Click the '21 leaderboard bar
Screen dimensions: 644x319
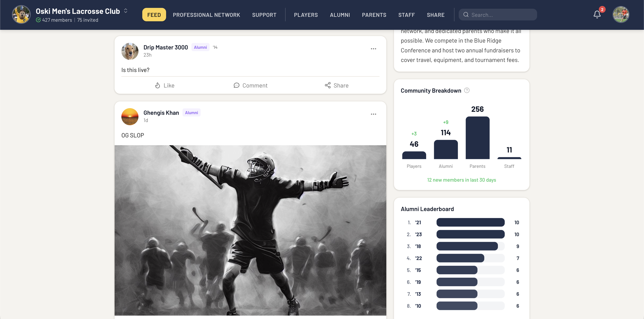click(470, 222)
